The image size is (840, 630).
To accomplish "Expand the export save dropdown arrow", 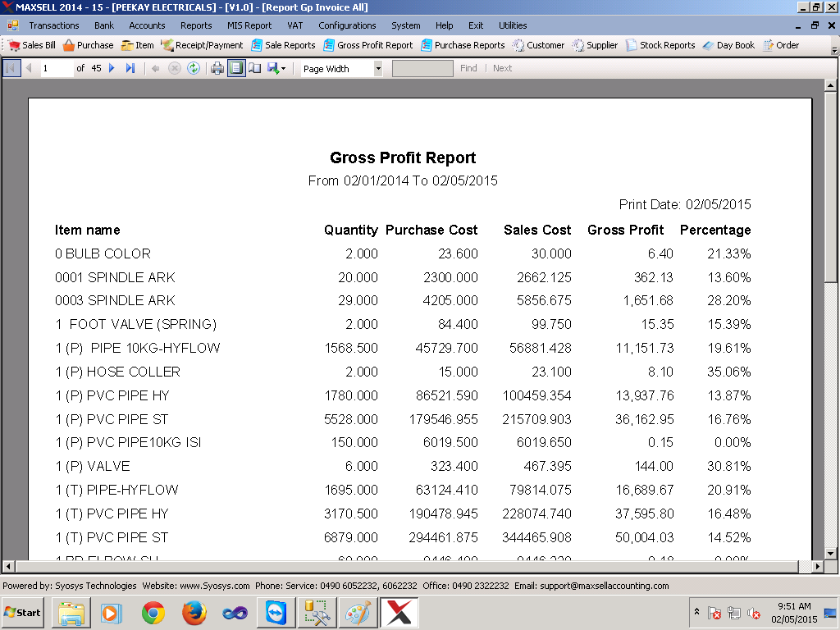I will tap(283, 69).
